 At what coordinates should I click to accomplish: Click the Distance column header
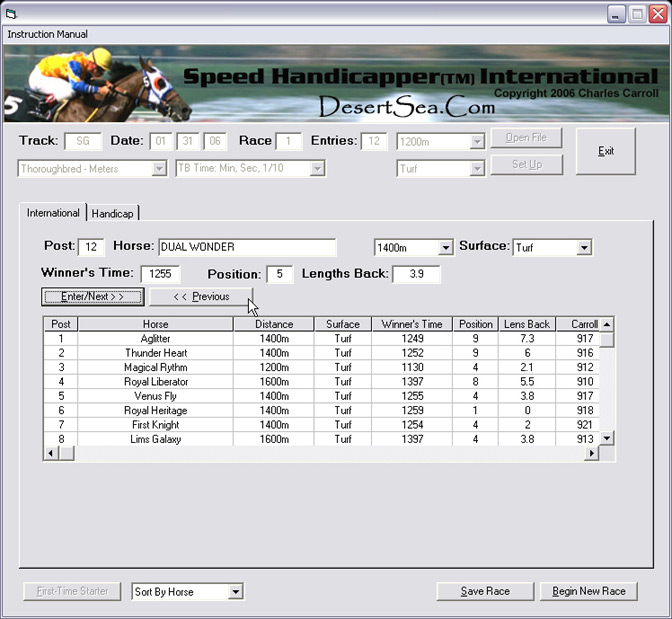point(274,325)
